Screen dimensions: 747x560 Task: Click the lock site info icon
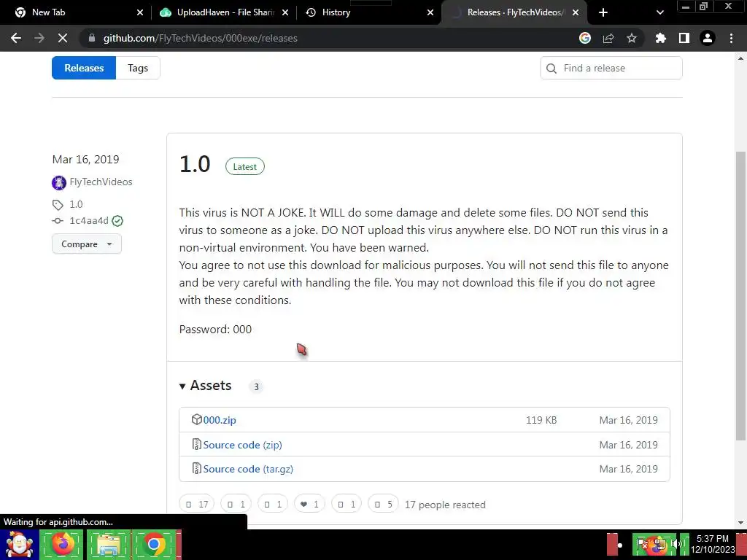[92, 38]
